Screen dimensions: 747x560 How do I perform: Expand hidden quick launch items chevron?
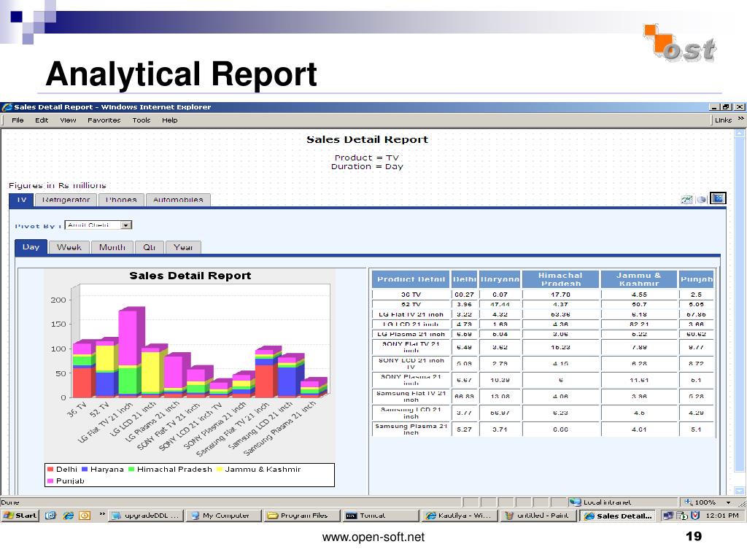tap(102, 515)
